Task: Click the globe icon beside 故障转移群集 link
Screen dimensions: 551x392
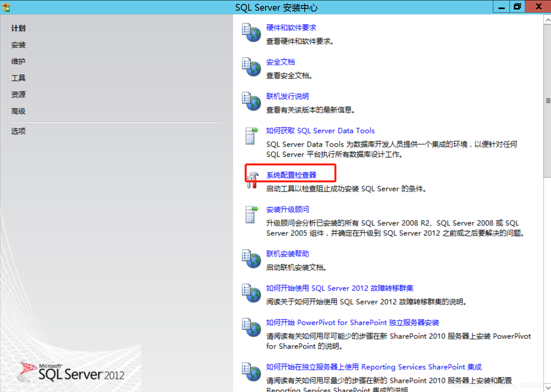Action: (x=251, y=293)
